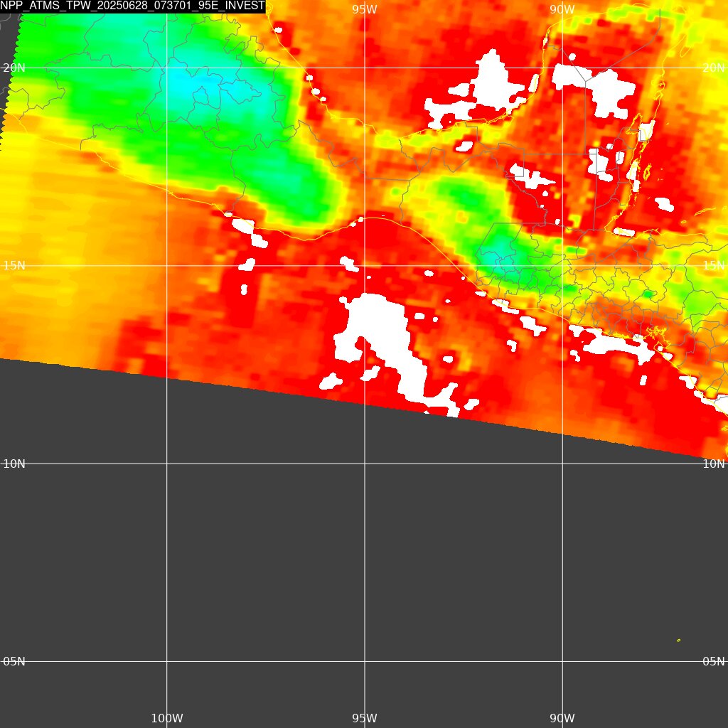
Task: Select the 05N label on left edge
Action: tap(14, 661)
